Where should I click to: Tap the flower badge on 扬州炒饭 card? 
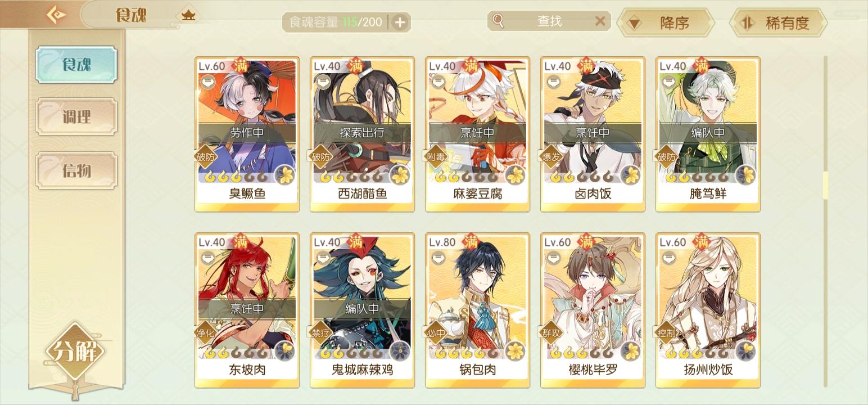[x=746, y=351]
